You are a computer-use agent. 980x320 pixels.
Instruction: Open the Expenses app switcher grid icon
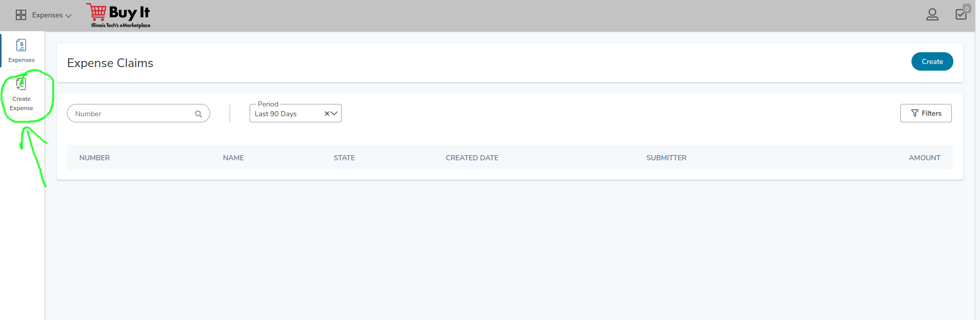(x=21, y=15)
